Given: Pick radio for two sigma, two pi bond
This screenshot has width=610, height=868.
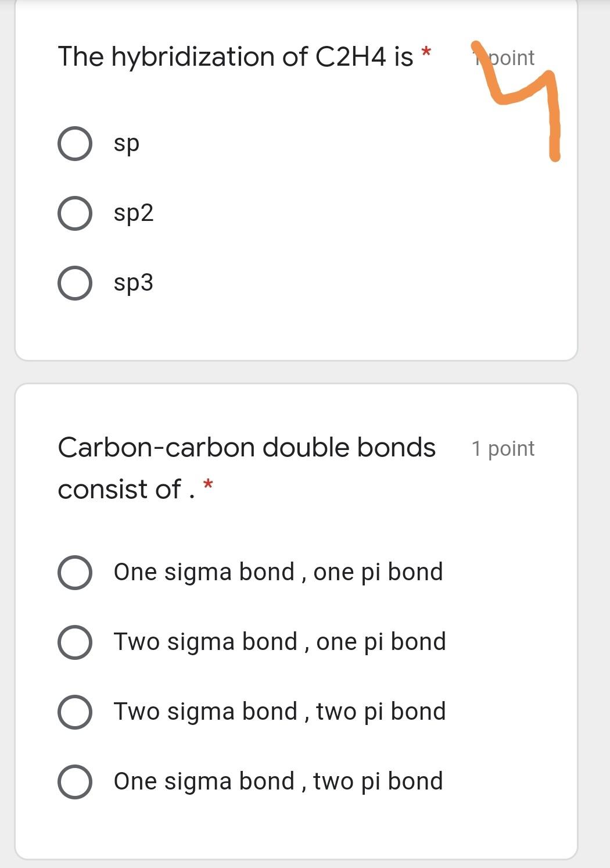Looking at the screenshot, I should click(75, 712).
